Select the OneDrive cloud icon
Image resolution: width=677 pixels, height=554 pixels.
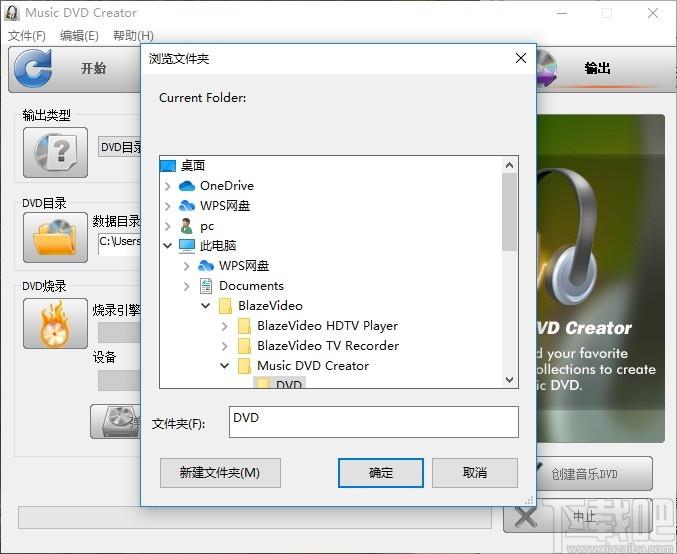187,186
